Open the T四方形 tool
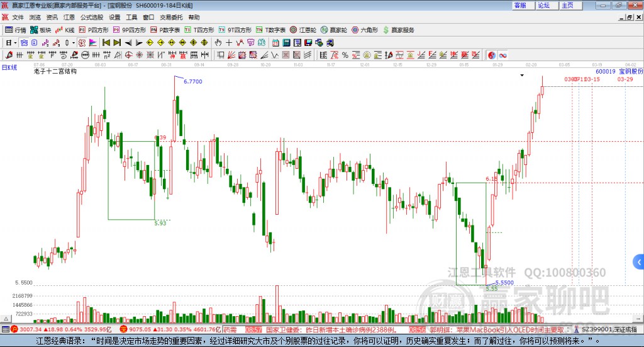The image size is (644, 347). point(199,30)
